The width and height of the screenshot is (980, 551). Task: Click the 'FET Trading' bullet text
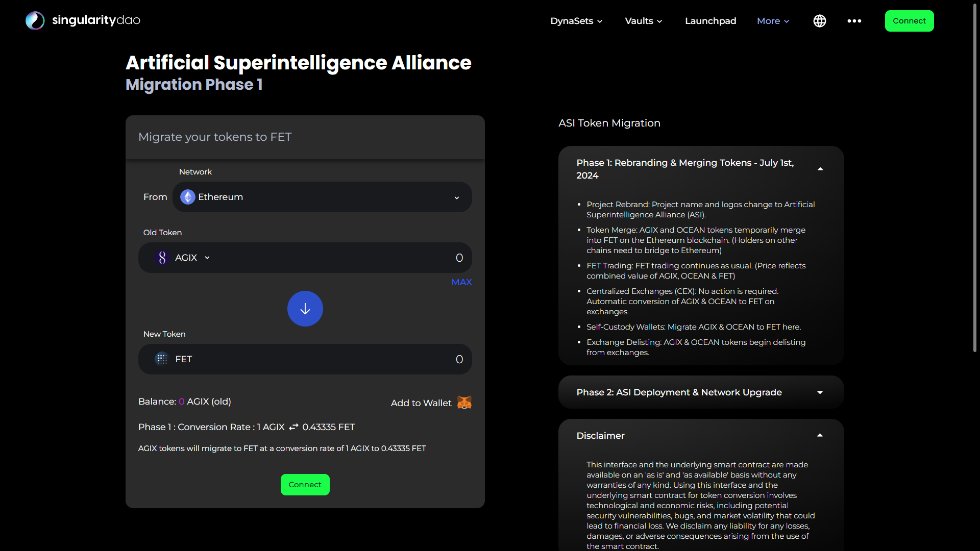(696, 271)
